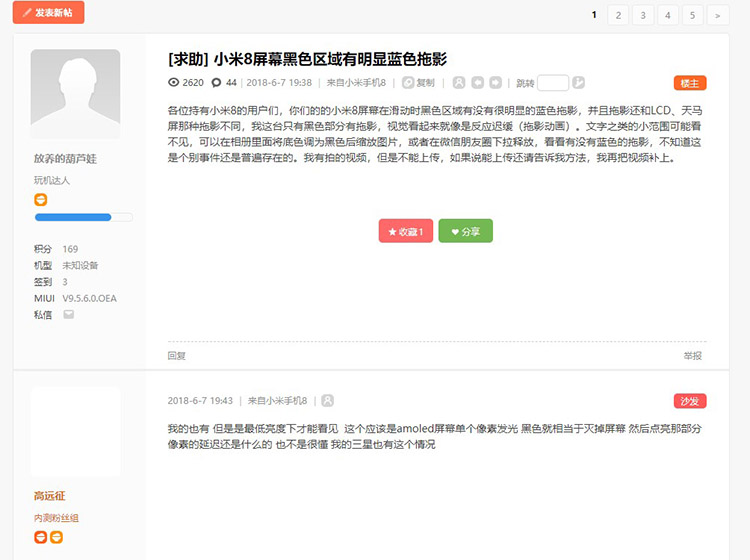The height and width of the screenshot is (560, 750).
Task: Focus the 跳转 floor number input
Action: [553, 83]
